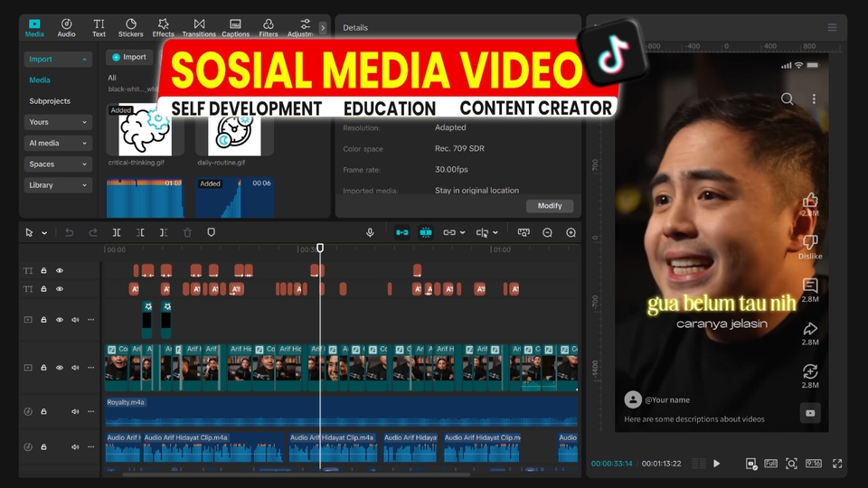Click the timeline horizontal scrollbar
868x488 pixels.
(x=297, y=474)
